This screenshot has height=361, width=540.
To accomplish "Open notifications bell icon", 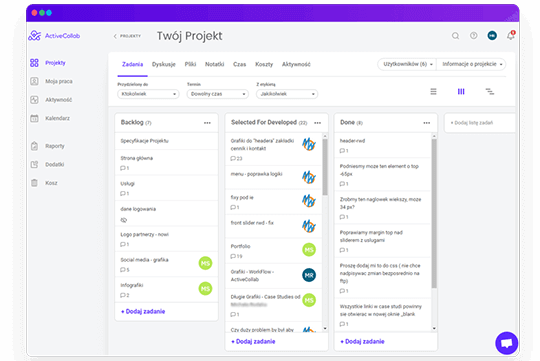I will pyautogui.click(x=511, y=35).
